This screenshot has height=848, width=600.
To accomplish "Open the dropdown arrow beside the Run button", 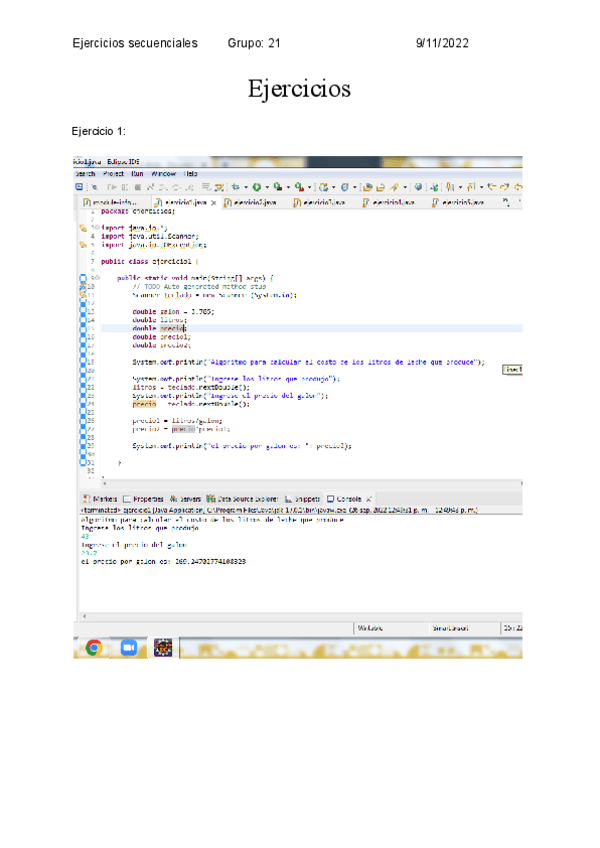I will pos(267,187).
